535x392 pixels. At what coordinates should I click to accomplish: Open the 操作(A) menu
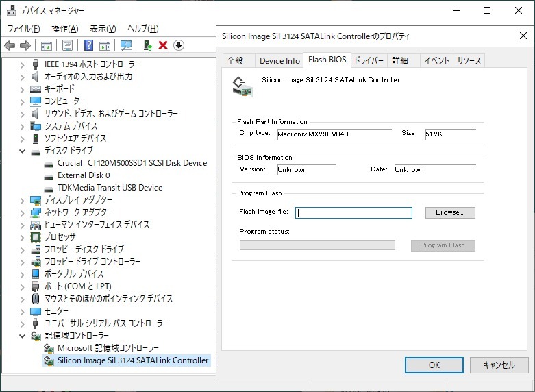click(65, 29)
